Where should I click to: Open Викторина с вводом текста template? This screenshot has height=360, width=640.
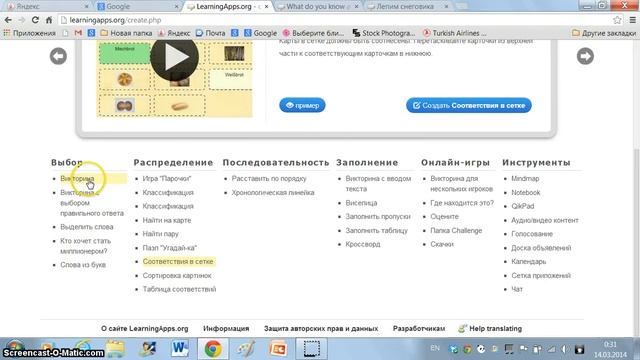pos(378,184)
